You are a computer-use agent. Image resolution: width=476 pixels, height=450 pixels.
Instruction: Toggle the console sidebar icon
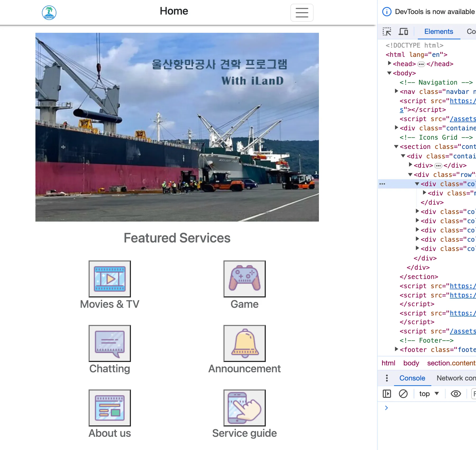click(387, 394)
